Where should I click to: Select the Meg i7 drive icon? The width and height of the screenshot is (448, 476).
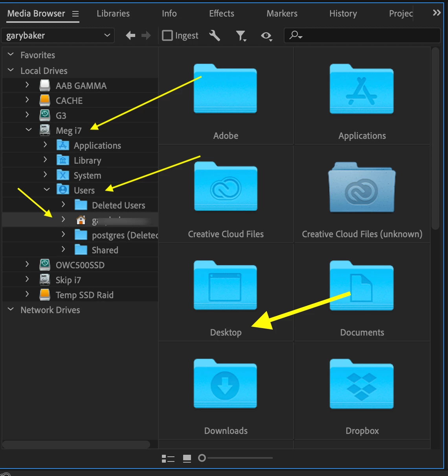(x=45, y=130)
